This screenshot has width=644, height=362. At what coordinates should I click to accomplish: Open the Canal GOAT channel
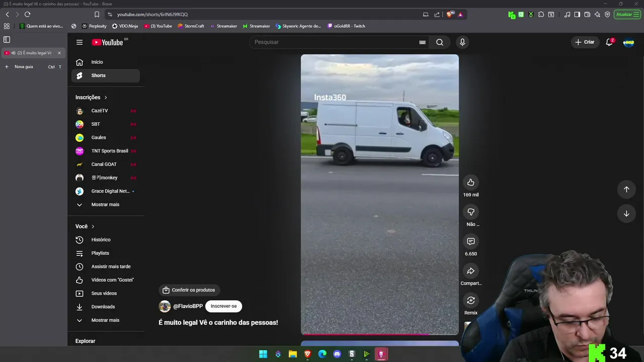(105, 164)
